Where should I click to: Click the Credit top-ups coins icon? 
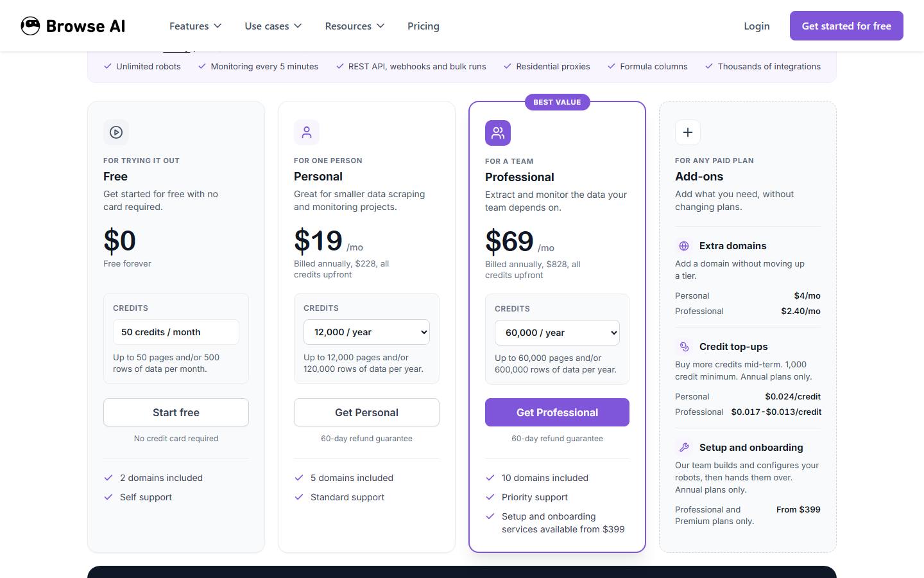pyautogui.click(x=684, y=347)
